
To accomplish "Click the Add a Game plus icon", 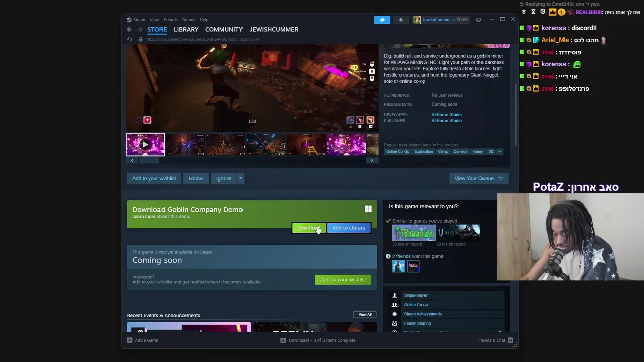I will [x=130, y=340].
